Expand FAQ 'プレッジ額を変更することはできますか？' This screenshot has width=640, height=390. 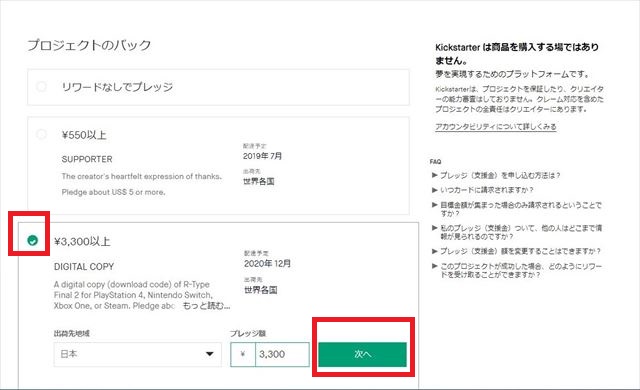[x=516, y=251]
